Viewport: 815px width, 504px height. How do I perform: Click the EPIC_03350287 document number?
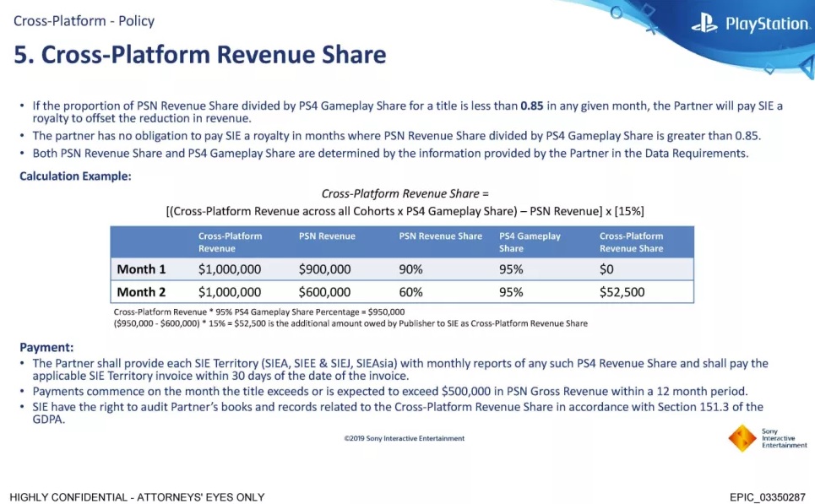point(767,496)
